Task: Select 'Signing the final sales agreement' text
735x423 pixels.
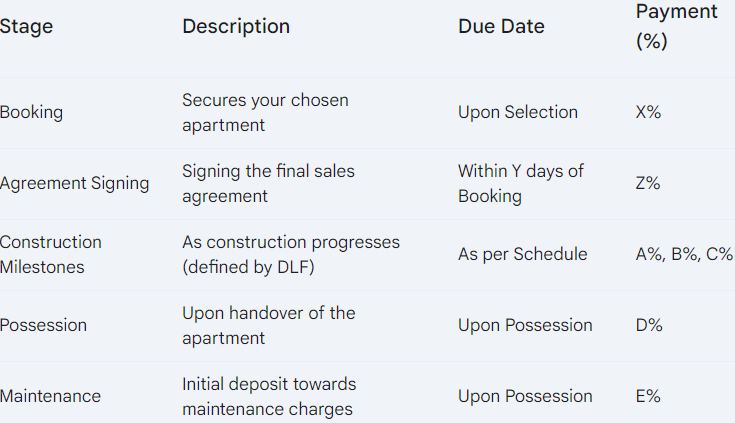Action: (268, 183)
